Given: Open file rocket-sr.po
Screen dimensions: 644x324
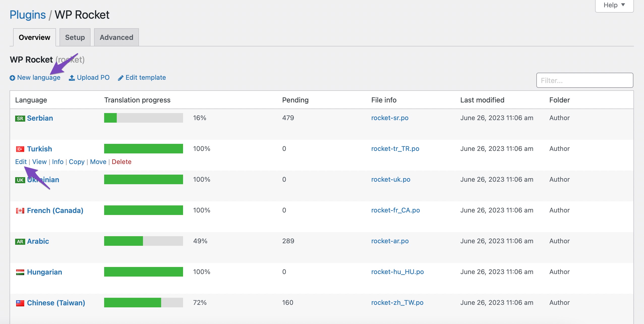Looking at the screenshot, I should pos(390,118).
